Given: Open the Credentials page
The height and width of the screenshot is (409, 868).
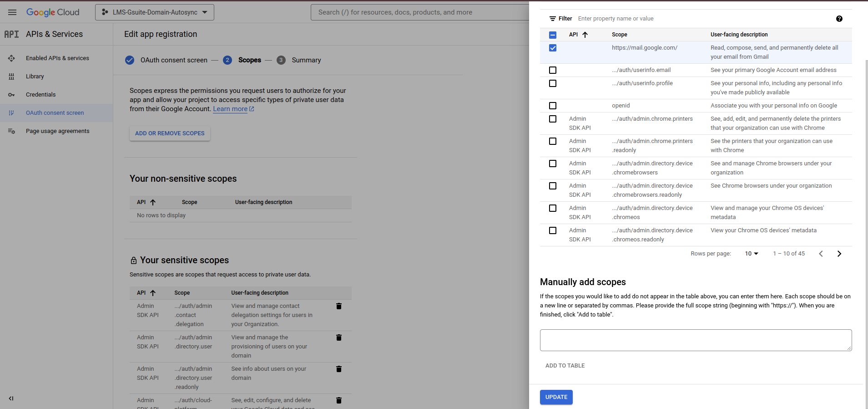Looking at the screenshot, I should (x=40, y=95).
